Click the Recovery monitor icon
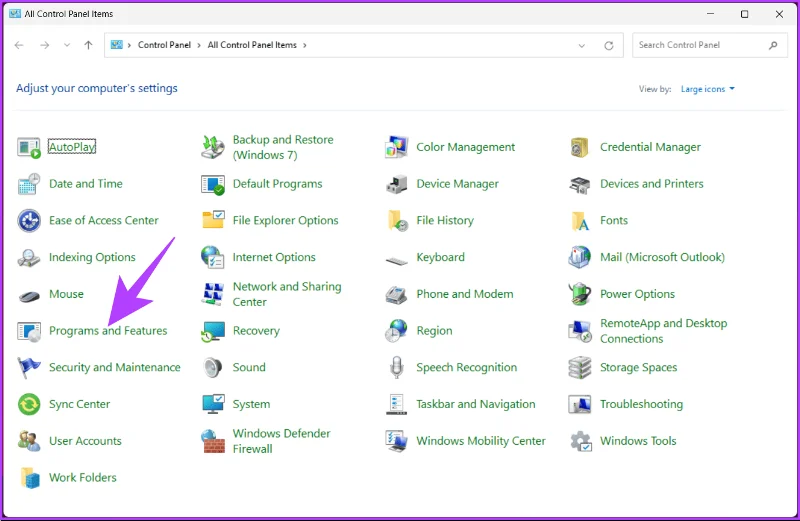The image size is (800, 521). point(212,331)
